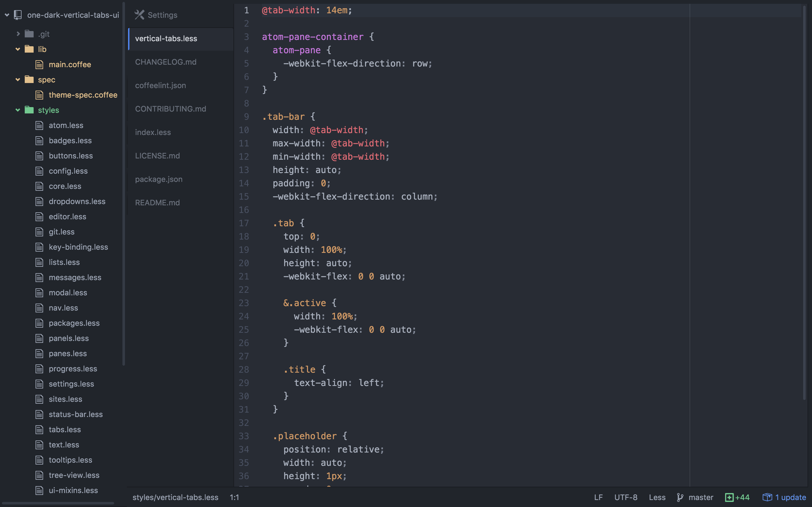Select theme-spec.coffee in spec folder
This screenshot has height=507, width=812.
pyautogui.click(x=82, y=94)
